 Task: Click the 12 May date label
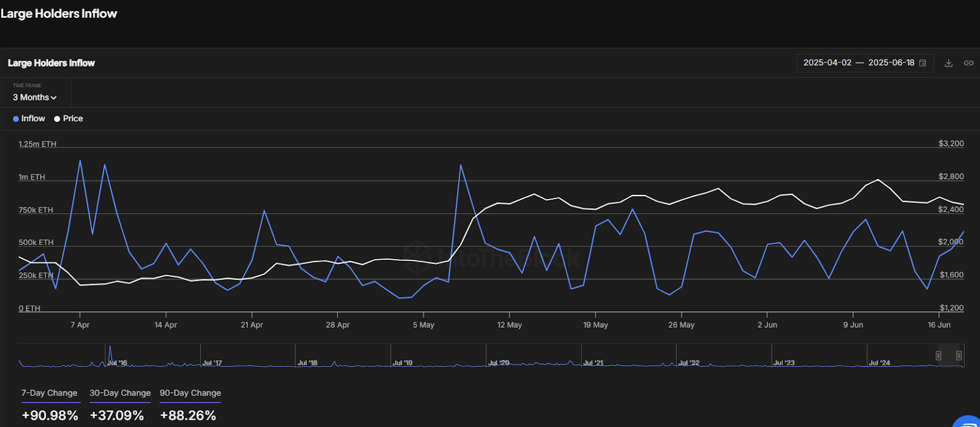pyautogui.click(x=510, y=325)
